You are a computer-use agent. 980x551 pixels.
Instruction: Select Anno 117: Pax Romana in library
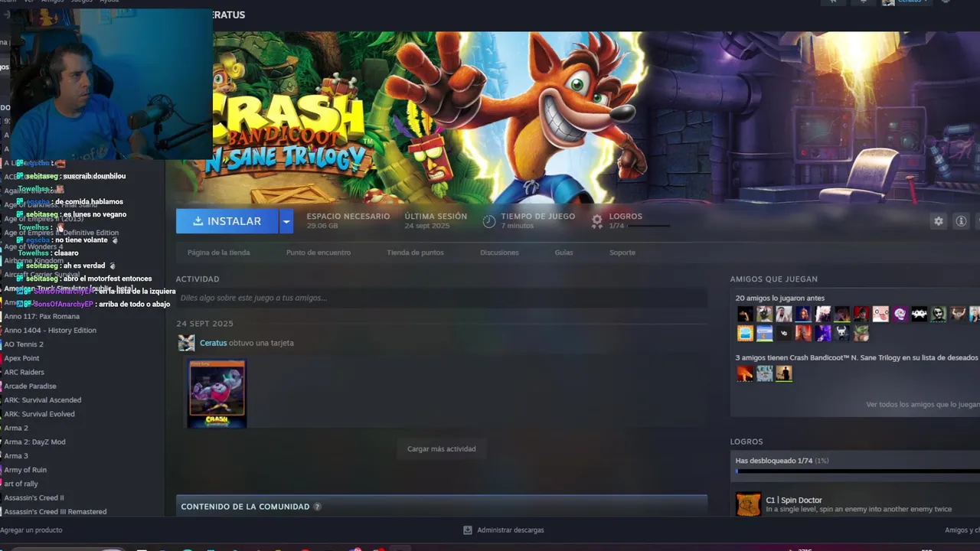[x=42, y=316]
